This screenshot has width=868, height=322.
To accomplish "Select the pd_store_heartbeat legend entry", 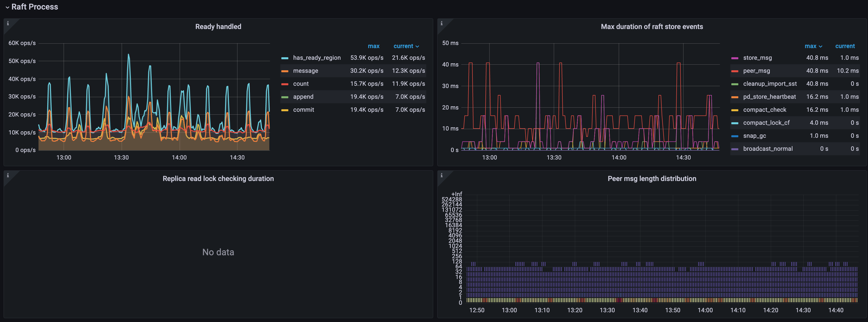I will [770, 97].
